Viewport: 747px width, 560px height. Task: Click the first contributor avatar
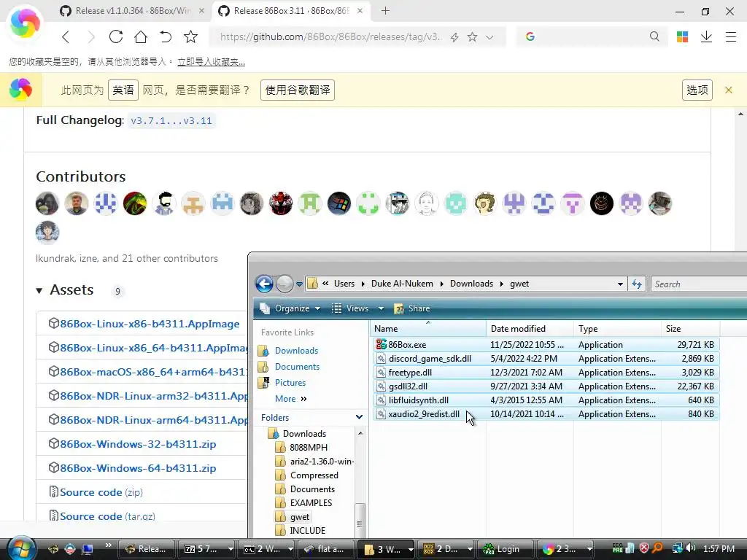click(x=47, y=203)
